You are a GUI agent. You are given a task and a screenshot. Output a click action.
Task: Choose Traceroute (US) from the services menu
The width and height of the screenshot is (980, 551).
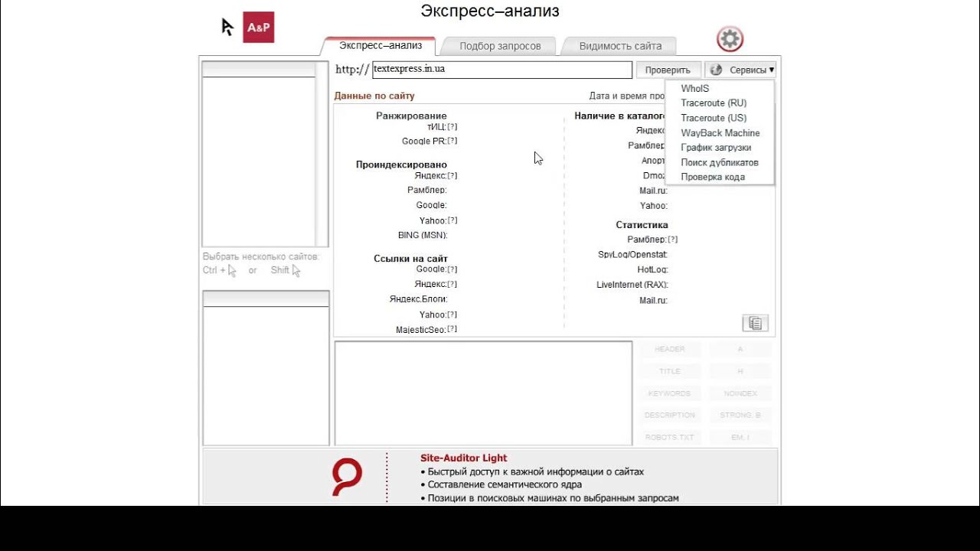click(714, 118)
